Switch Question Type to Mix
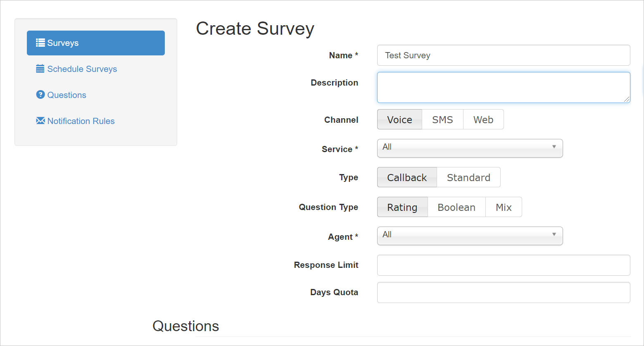Screen dimensions: 644x346 (504, 207)
